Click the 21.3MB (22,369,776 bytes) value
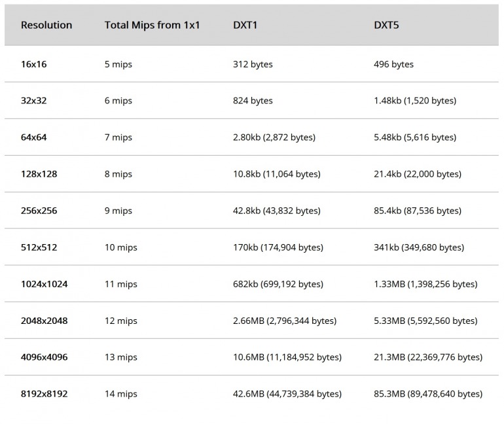504x424 pixels. (428, 357)
